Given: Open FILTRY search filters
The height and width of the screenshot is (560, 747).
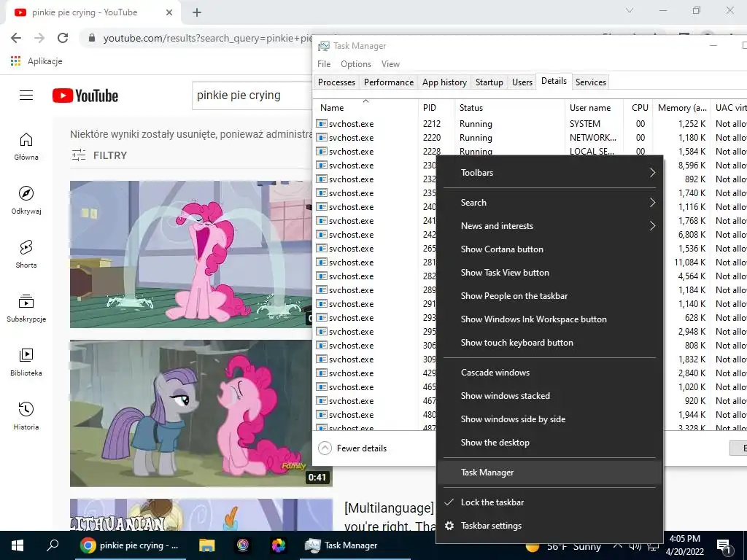Looking at the screenshot, I should [99, 155].
